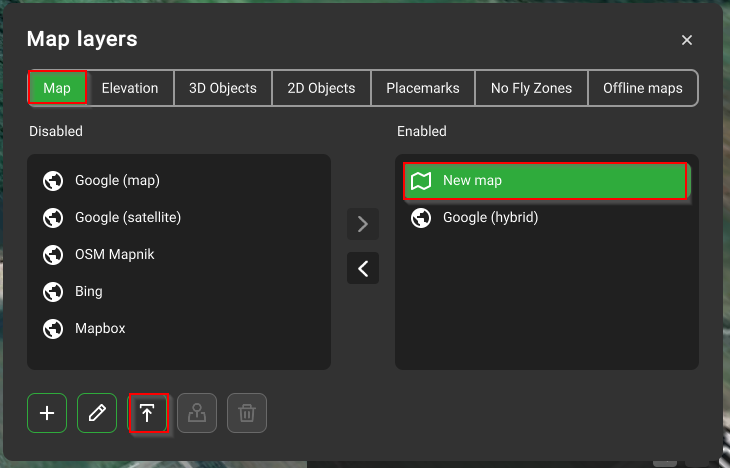Switch to the Elevation tab
Screen dimensions: 730x468
point(130,88)
